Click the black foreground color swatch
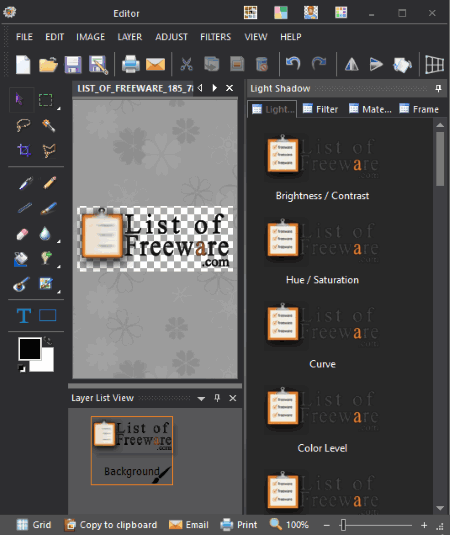 pyautogui.click(x=29, y=349)
